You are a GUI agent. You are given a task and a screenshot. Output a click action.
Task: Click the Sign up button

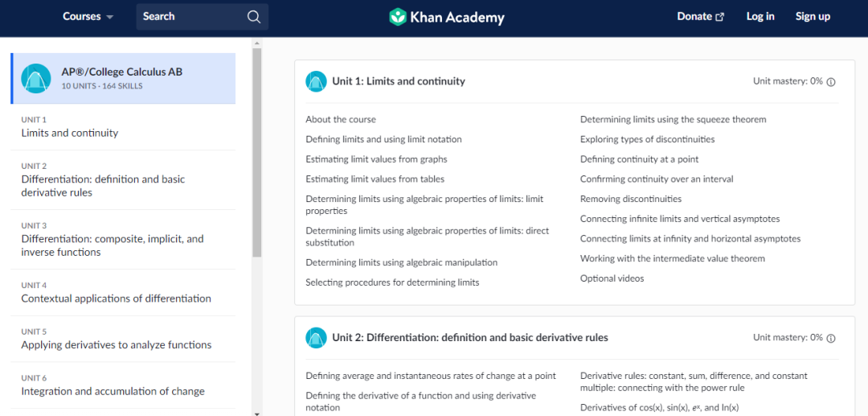(x=813, y=17)
